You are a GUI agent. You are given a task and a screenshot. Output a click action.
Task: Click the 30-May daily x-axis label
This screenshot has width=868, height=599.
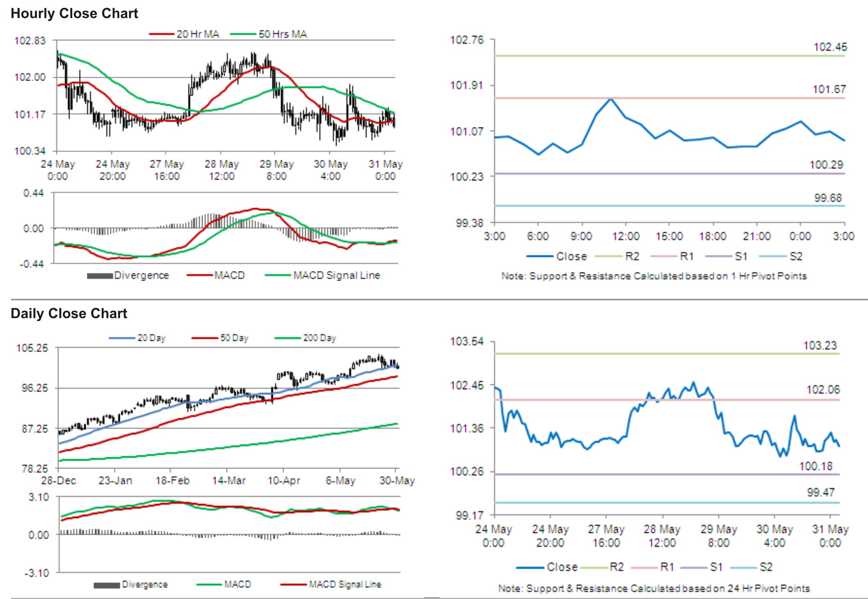coord(397,481)
